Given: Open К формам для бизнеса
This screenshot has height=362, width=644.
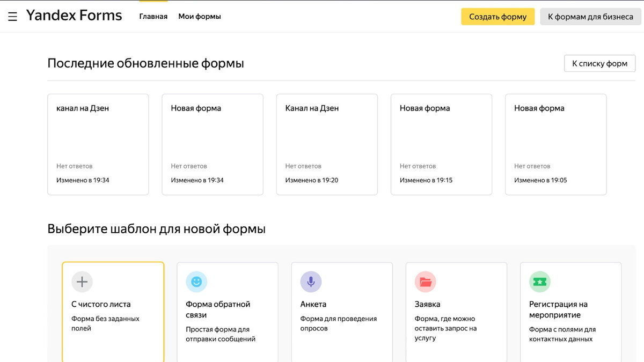Looking at the screenshot, I should coord(590,17).
